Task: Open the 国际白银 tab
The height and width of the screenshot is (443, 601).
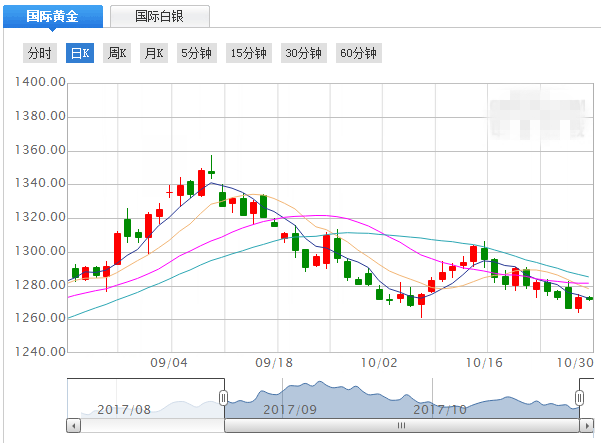Action: click(x=159, y=16)
